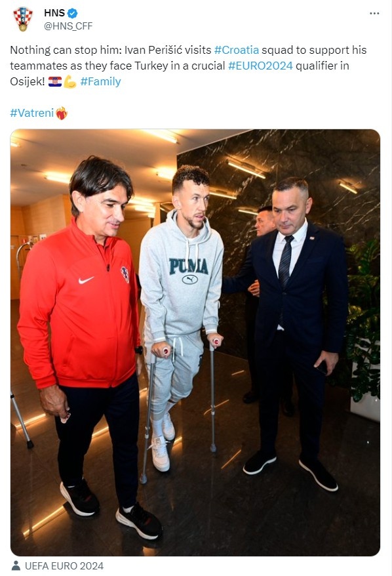Click the flexed biceps emoji

coord(70,81)
